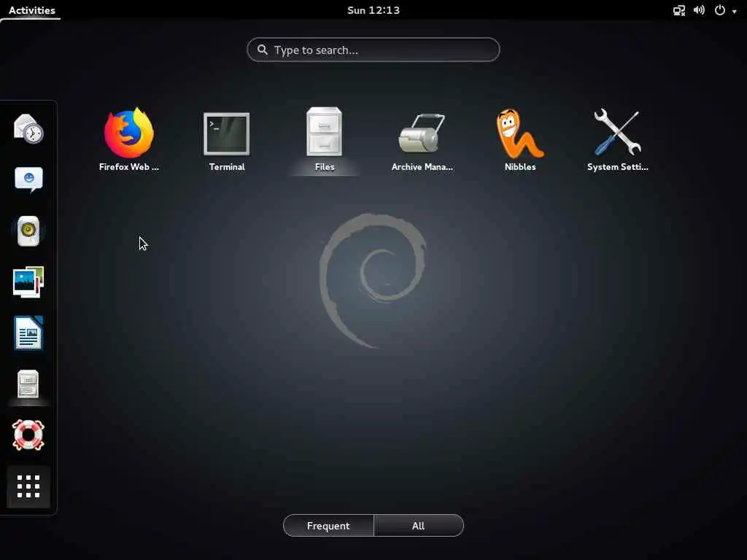Open Evolution mail and calendar in dock
The width and height of the screenshot is (747, 560).
coord(28,128)
